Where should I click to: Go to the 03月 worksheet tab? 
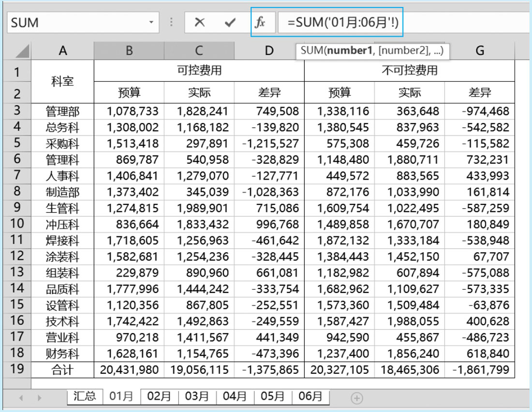tap(197, 397)
